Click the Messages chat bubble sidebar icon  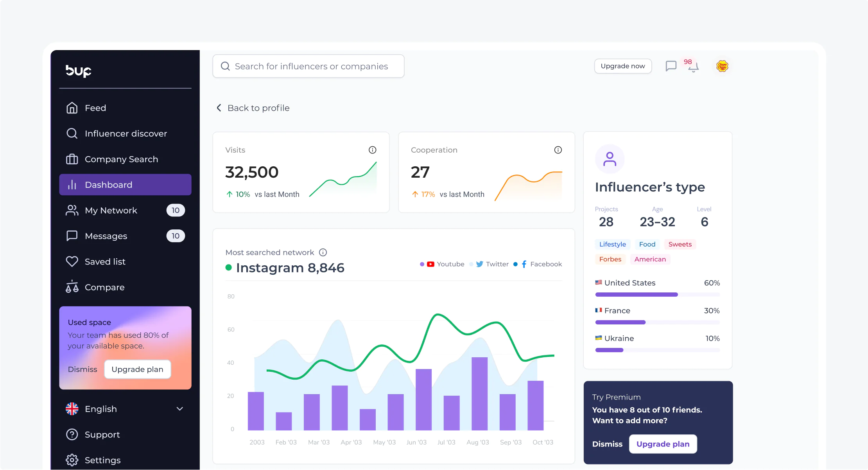[72, 236]
